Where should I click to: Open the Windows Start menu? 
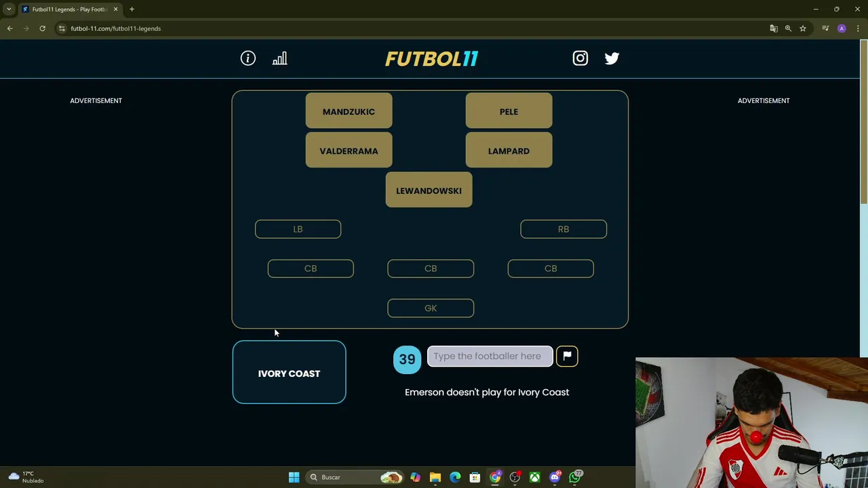tap(294, 477)
